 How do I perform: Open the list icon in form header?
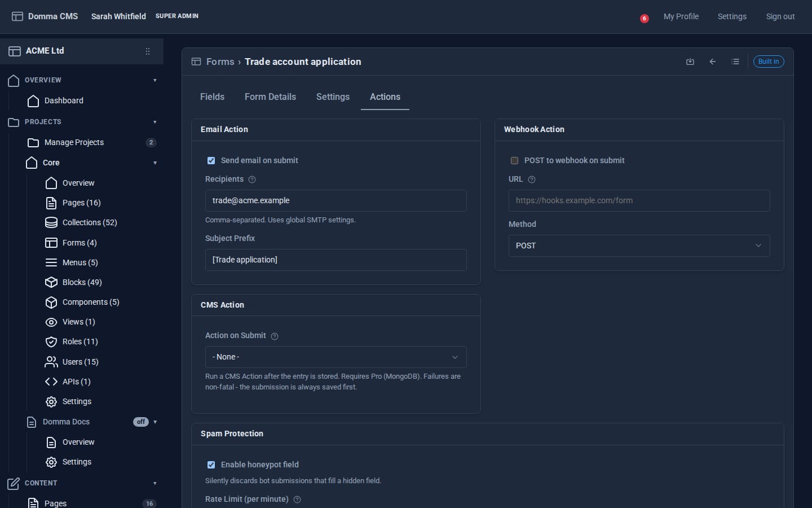tap(735, 62)
